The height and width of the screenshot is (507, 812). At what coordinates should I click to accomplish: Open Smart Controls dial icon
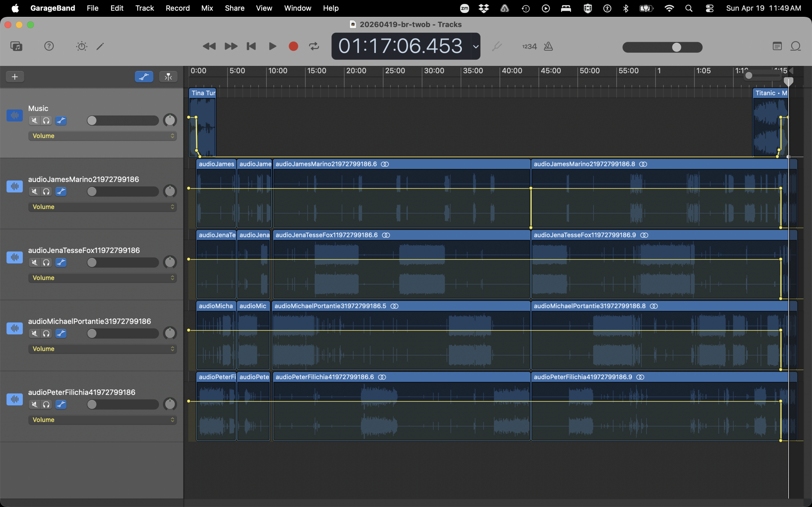[x=82, y=46]
